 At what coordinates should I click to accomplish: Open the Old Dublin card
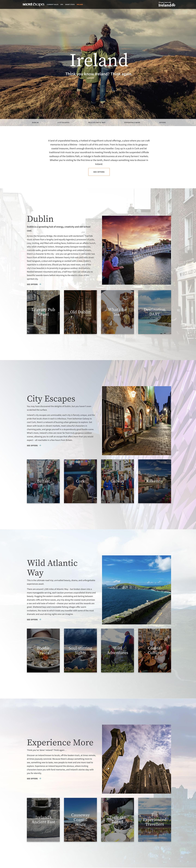(80, 312)
